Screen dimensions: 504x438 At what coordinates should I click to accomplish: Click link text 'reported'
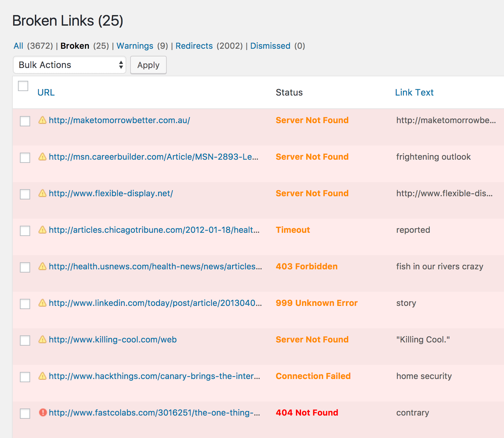(413, 230)
